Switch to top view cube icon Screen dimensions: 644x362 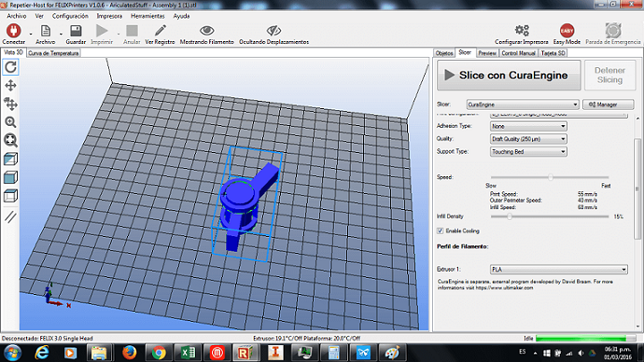pos(10,196)
